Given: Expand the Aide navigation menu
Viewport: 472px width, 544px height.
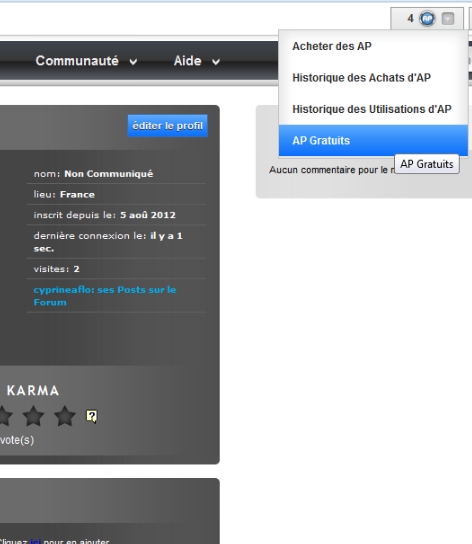Looking at the screenshot, I should (197, 61).
